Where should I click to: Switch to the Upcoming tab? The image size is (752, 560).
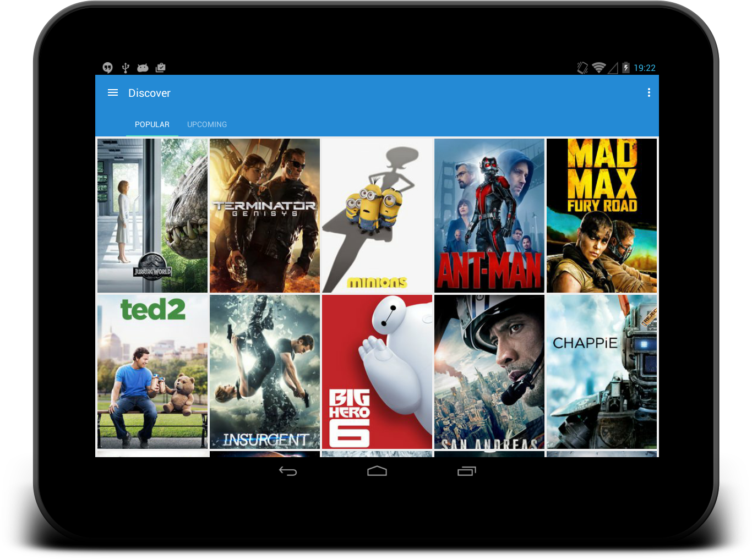click(x=207, y=124)
